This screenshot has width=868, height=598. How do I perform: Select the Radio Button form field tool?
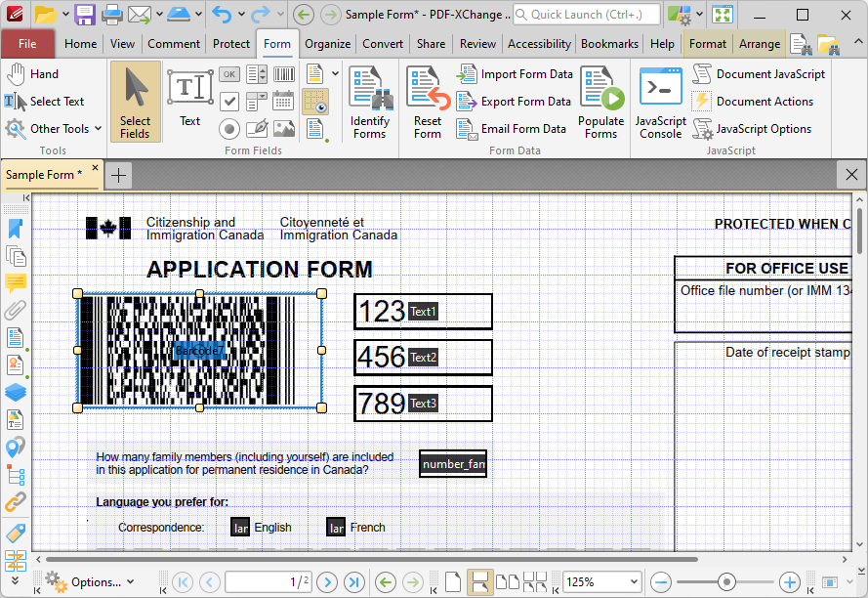pos(228,127)
